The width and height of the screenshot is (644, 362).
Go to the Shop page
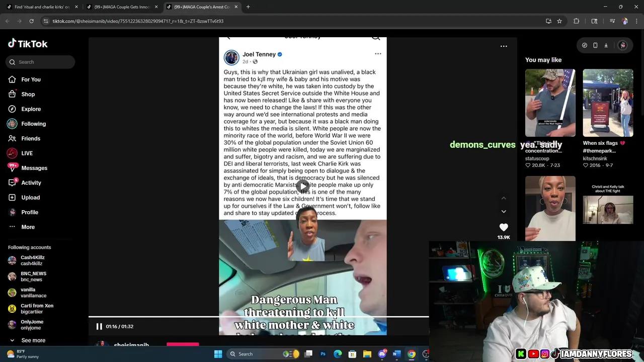tap(28, 94)
